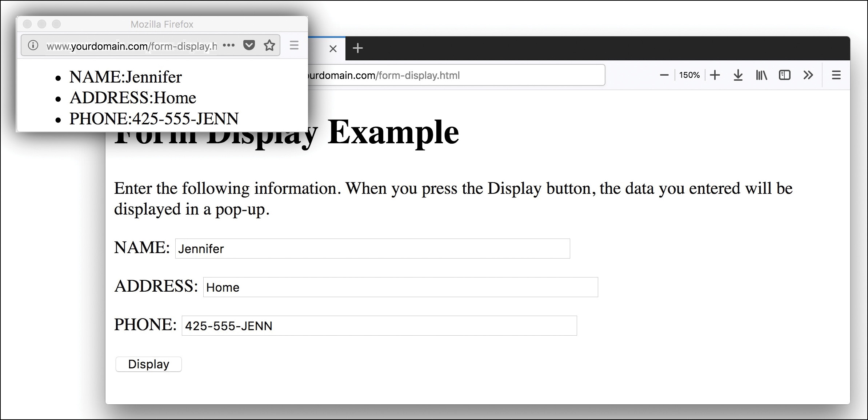This screenshot has height=420, width=868.
Task: Close the form-display.html tab
Action: pyautogui.click(x=333, y=48)
